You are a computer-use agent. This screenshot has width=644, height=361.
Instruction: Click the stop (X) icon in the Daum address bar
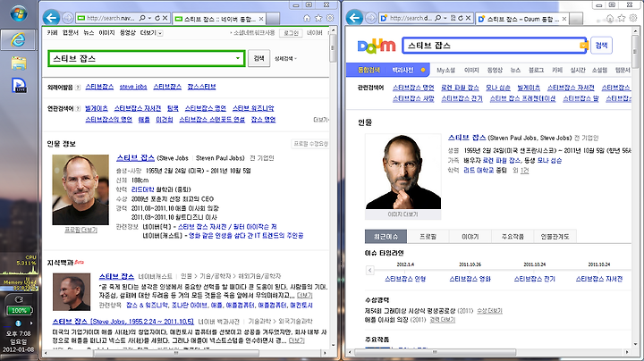(x=468, y=18)
